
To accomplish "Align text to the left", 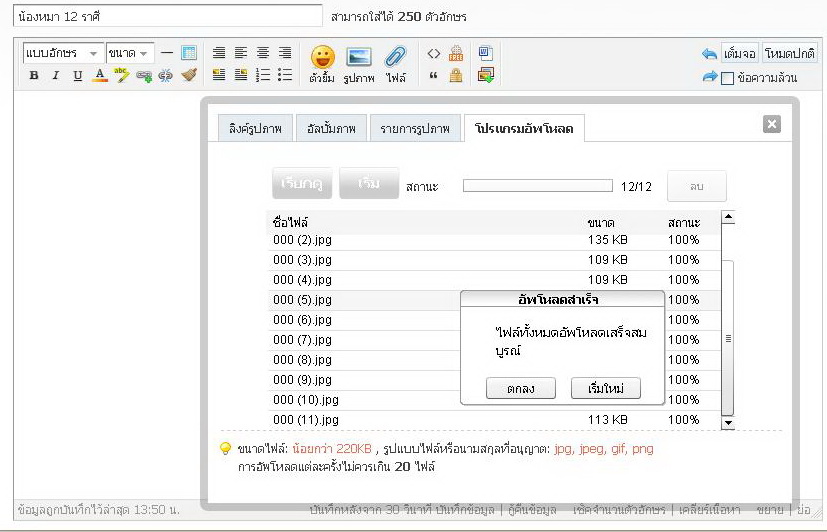I will click(x=241, y=53).
